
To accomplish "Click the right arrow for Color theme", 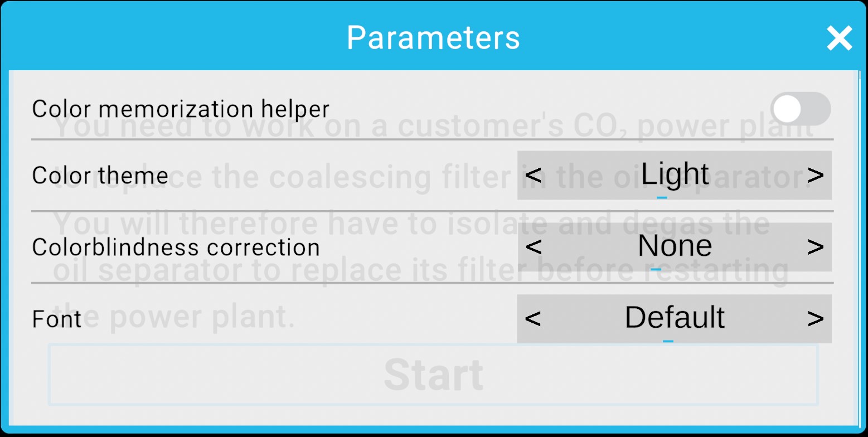I will 817,175.
